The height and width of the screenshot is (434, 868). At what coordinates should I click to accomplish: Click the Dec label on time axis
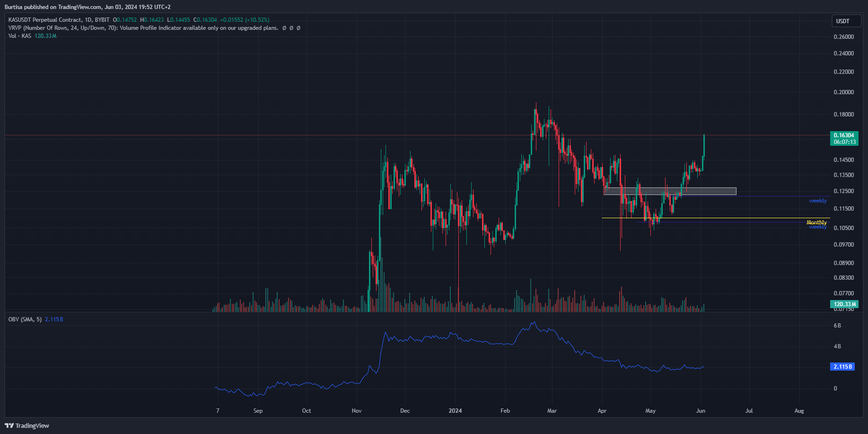coord(405,411)
